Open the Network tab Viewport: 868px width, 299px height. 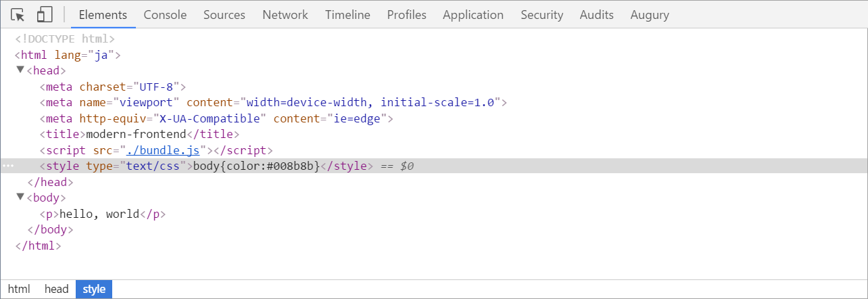285,14
